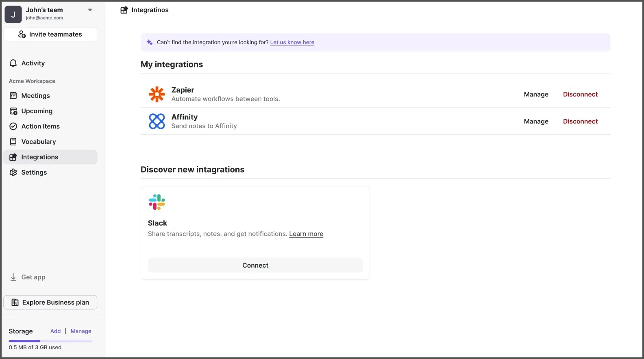
Task: Click the Slack logo icon
Action: tap(157, 202)
